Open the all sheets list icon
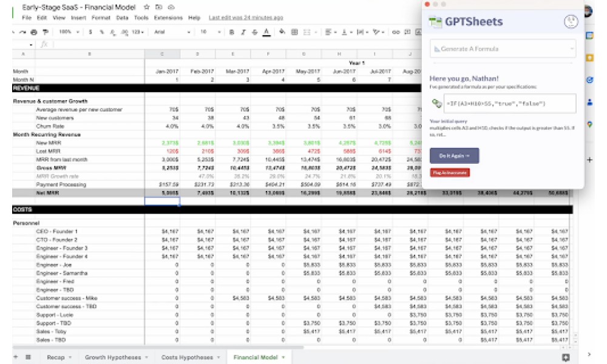The image size is (607, 364). pos(28,357)
